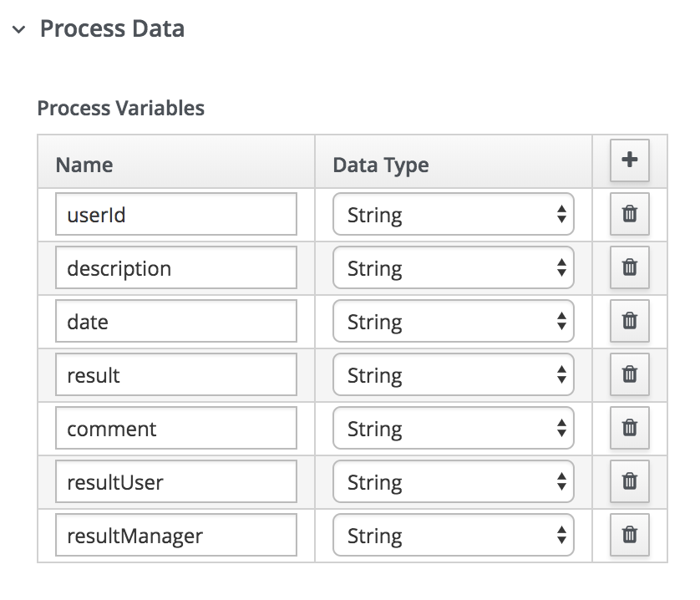The image size is (700, 600).
Task: Delete the comment variable row
Action: [630, 429]
